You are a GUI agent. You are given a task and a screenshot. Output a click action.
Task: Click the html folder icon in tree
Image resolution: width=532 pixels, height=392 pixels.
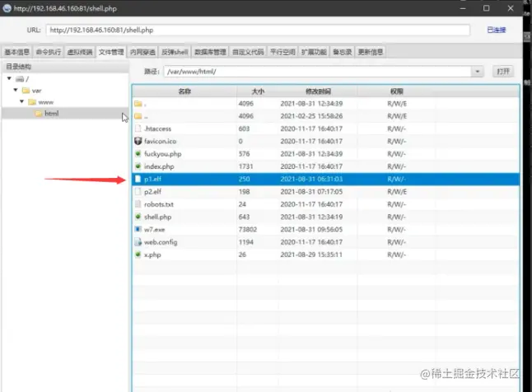click(39, 114)
